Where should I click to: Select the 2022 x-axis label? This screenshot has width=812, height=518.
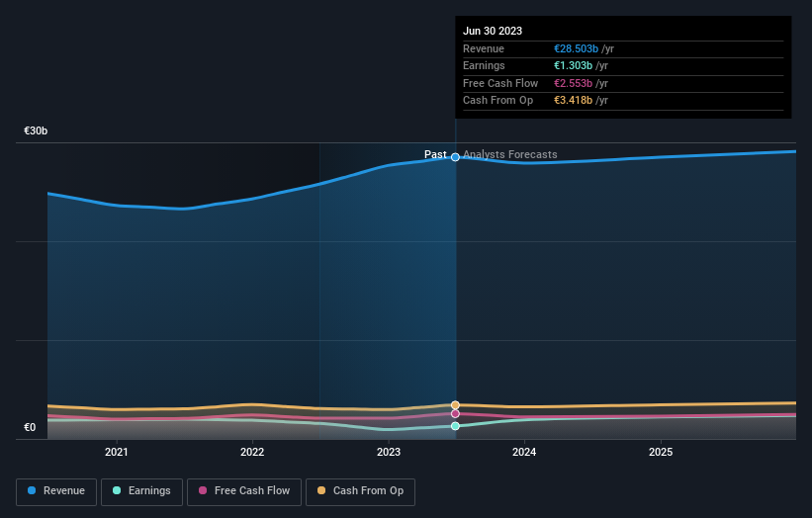252,452
